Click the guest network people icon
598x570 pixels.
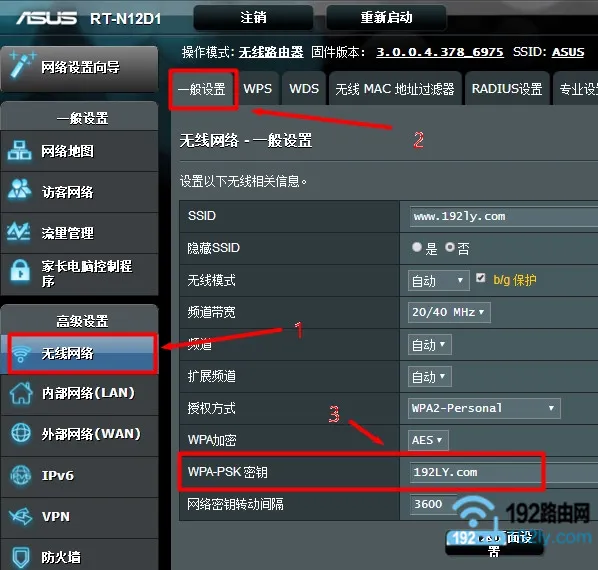pyautogui.click(x=19, y=190)
